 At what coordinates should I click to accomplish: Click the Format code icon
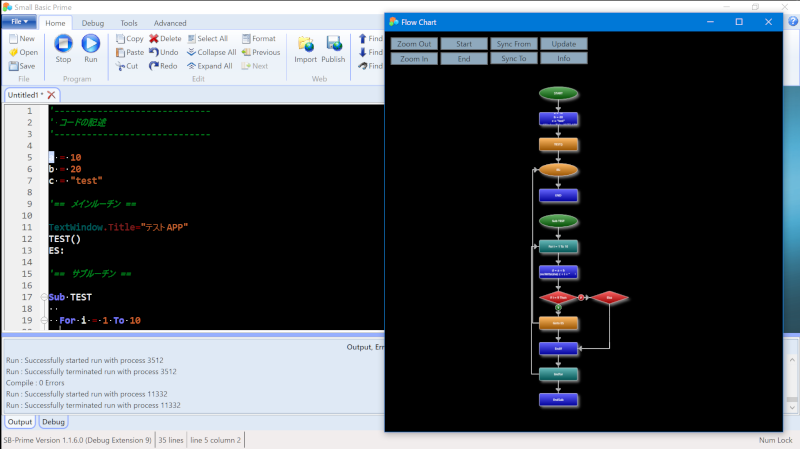point(246,38)
